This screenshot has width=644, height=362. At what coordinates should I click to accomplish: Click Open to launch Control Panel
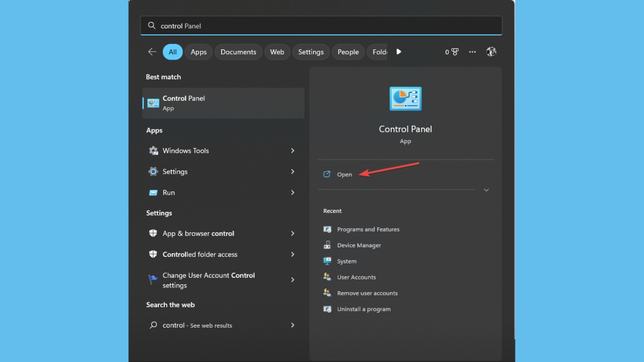[x=345, y=174]
